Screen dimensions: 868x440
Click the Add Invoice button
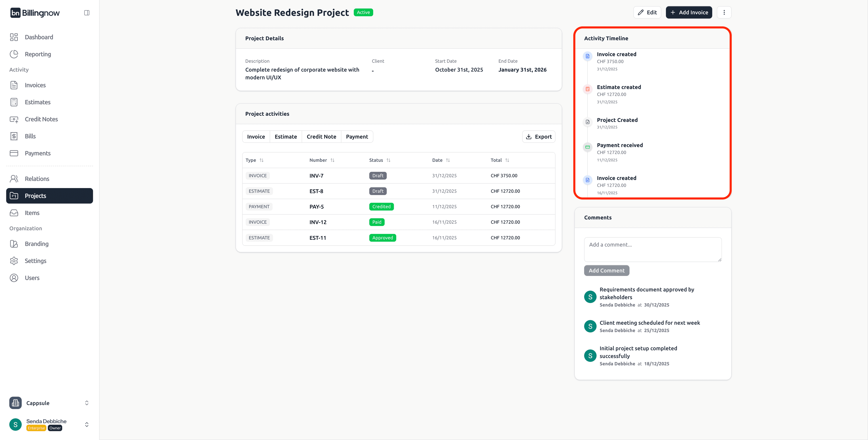689,12
